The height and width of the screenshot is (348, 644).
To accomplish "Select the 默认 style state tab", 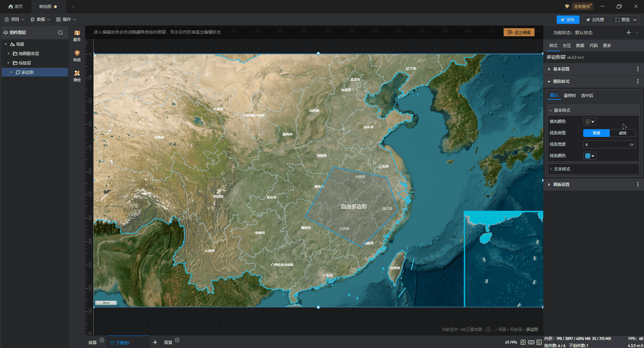I will tap(554, 96).
